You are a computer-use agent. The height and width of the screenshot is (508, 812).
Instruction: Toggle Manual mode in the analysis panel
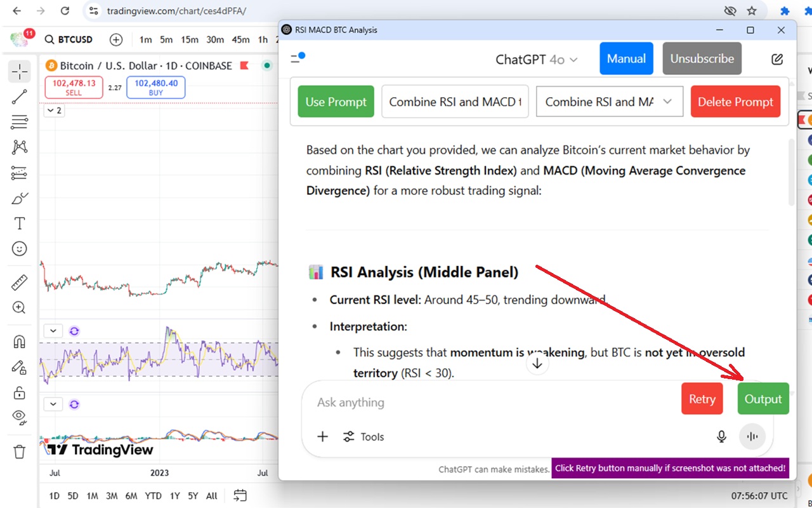click(x=626, y=58)
